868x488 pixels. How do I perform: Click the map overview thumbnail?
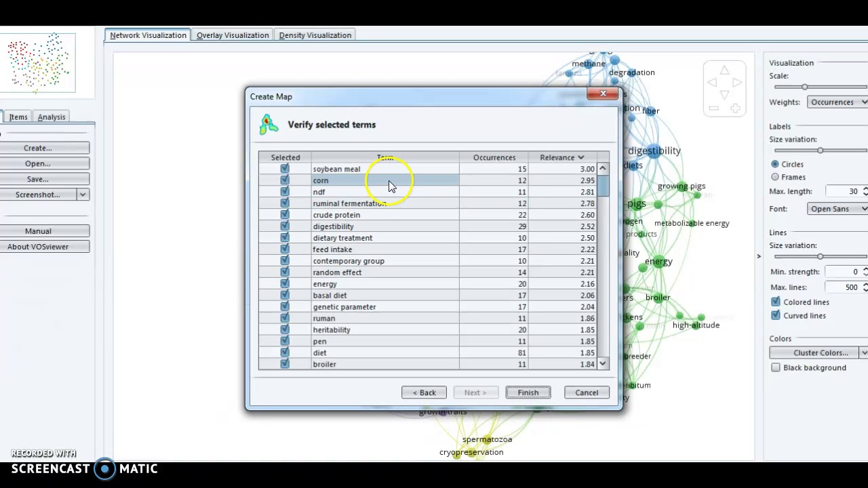[x=38, y=62]
